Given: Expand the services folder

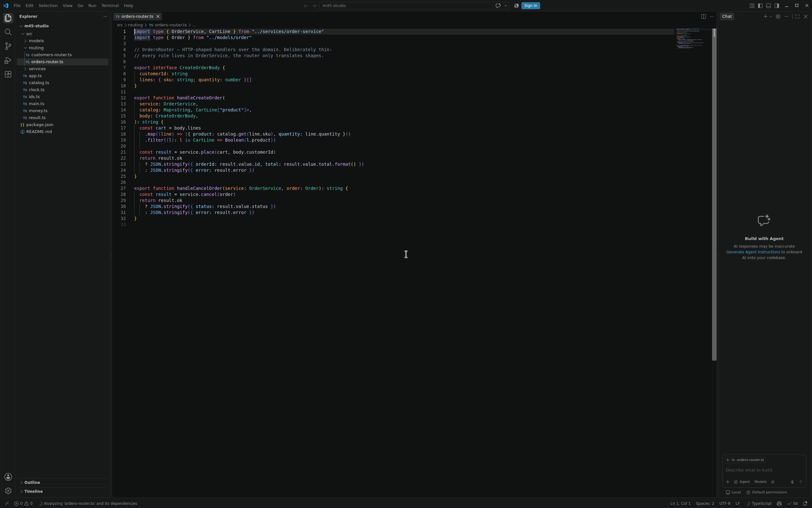Looking at the screenshot, I should [62, 69].
